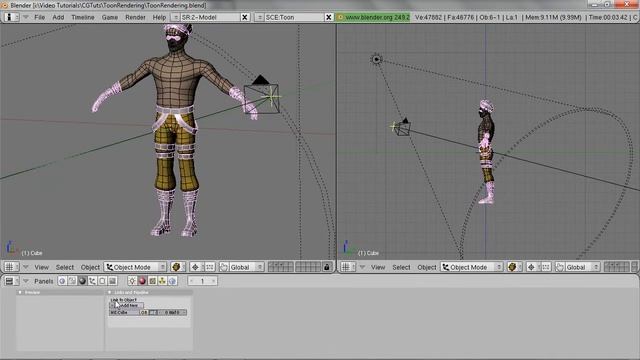Collapse the Preview panel header

point(20,292)
